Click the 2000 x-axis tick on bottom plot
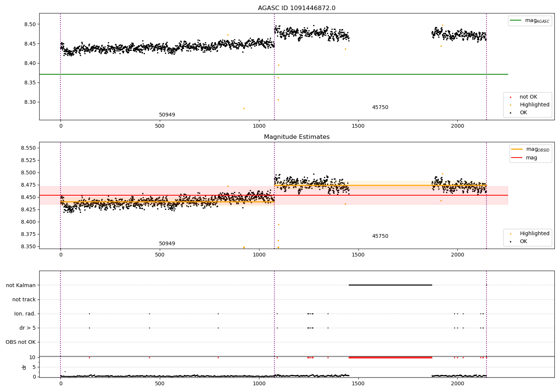This screenshot has width=560, height=392. coord(457,384)
